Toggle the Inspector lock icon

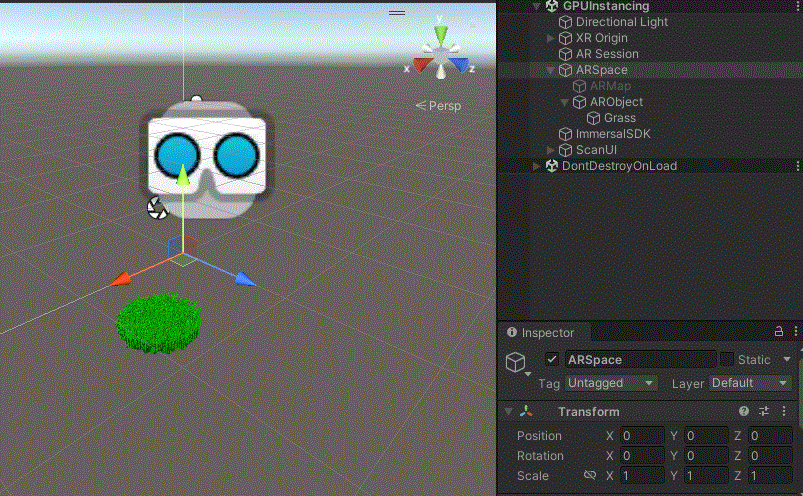778,332
